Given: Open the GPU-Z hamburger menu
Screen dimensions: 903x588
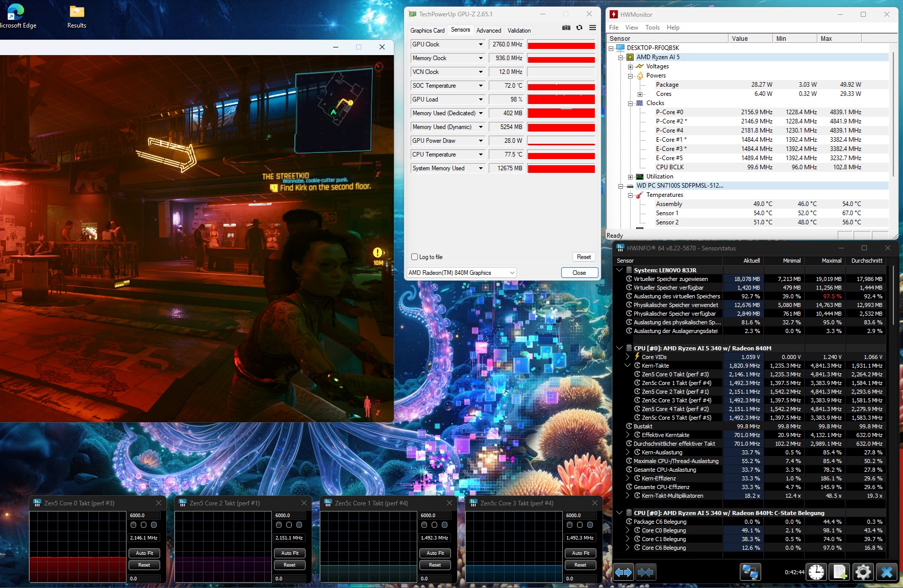Looking at the screenshot, I should pos(592,28).
